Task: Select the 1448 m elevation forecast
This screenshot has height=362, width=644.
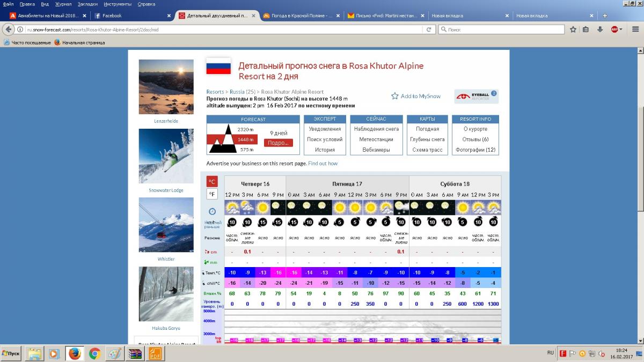Action: pos(245,139)
